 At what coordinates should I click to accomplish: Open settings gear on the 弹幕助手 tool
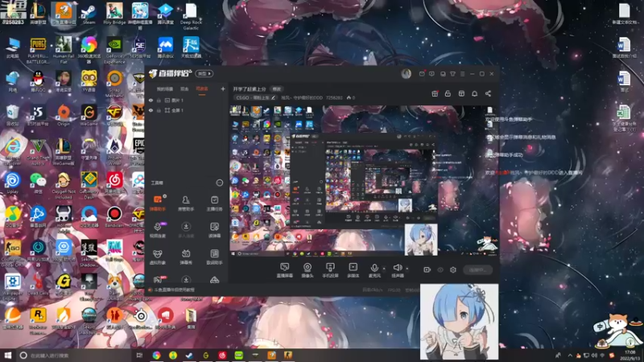(x=165, y=196)
